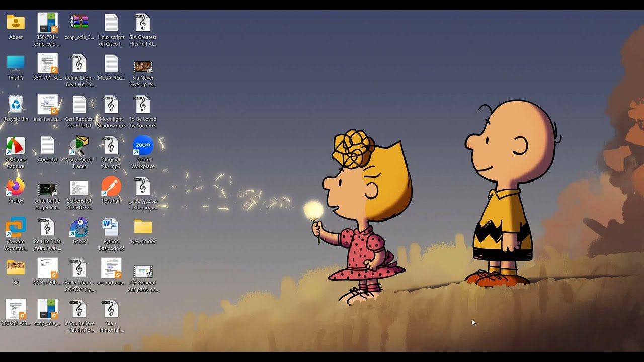Select the VMware Workstation shortcut
Viewport: 644px width, 362px height.
(16, 227)
